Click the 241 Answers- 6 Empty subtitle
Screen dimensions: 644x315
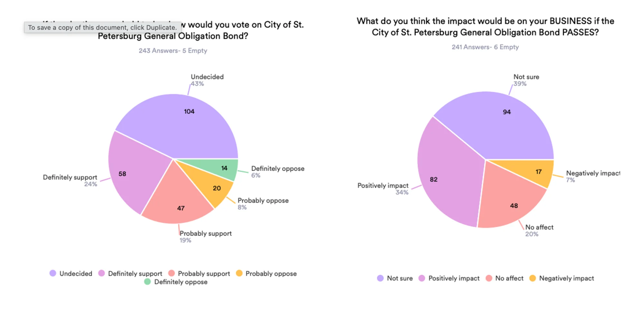[485, 47]
